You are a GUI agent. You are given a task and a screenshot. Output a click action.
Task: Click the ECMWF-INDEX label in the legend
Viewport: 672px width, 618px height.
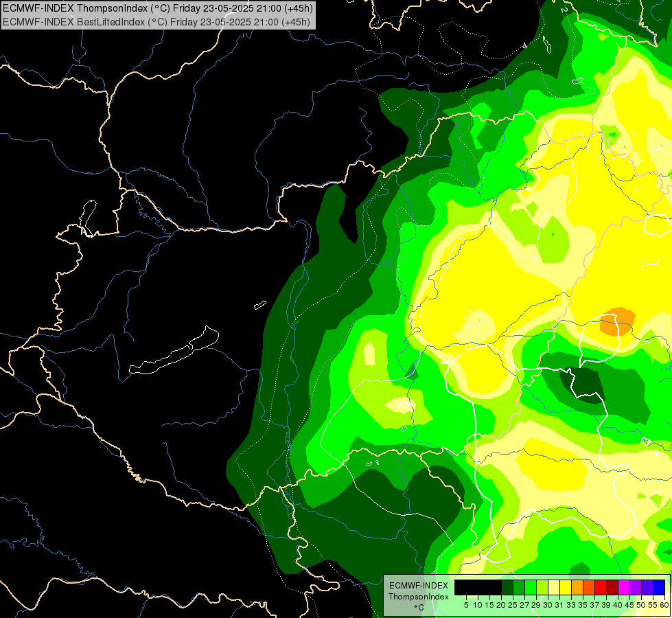pyautogui.click(x=419, y=586)
